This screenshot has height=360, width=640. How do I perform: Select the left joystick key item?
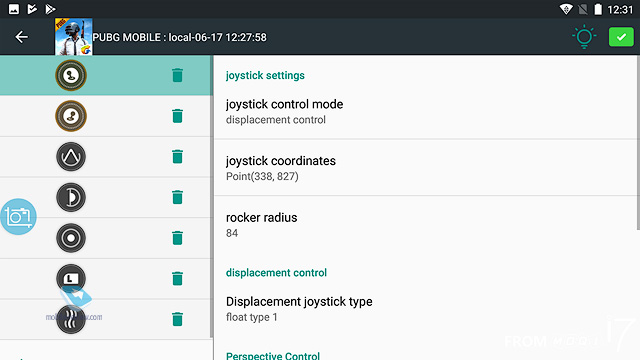coord(71,76)
